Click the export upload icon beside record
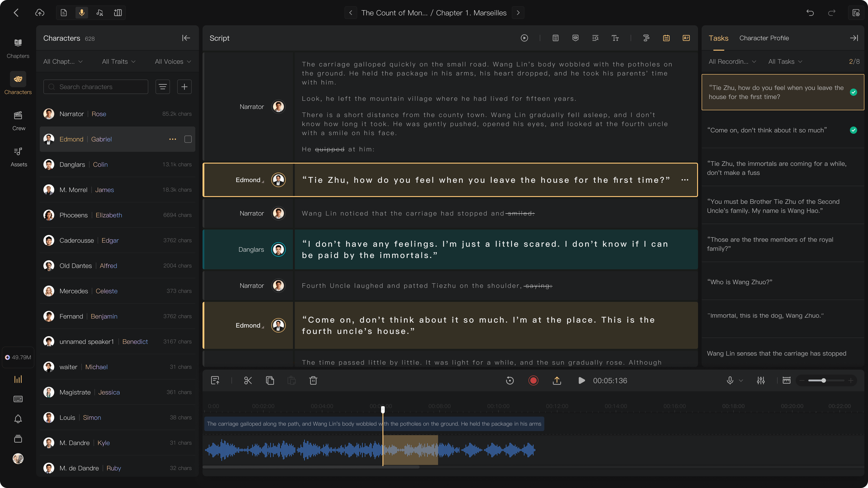Screen dimensions: 868x488 tap(557, 380)
